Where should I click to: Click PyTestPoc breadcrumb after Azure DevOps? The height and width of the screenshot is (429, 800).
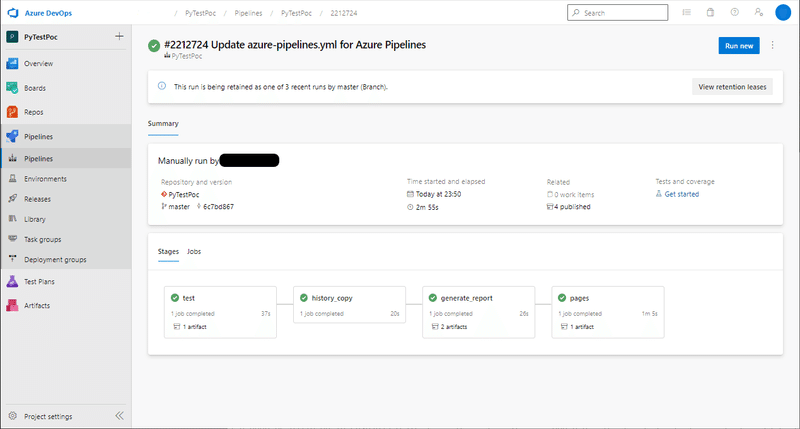(201, 13)
